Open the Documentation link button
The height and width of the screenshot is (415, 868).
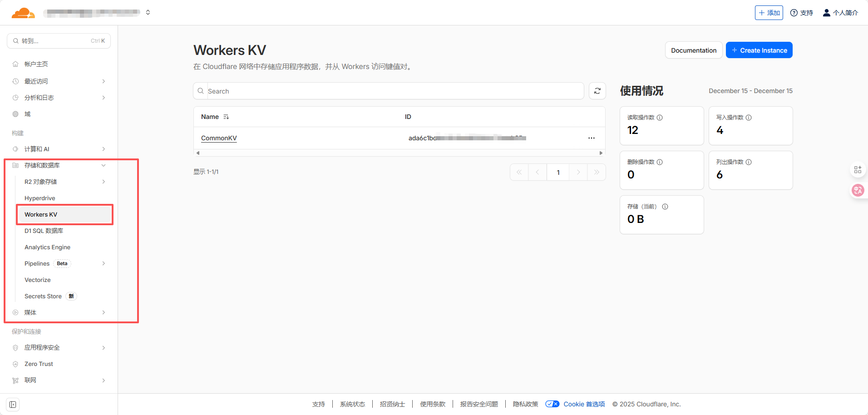(x=694, y=50)
